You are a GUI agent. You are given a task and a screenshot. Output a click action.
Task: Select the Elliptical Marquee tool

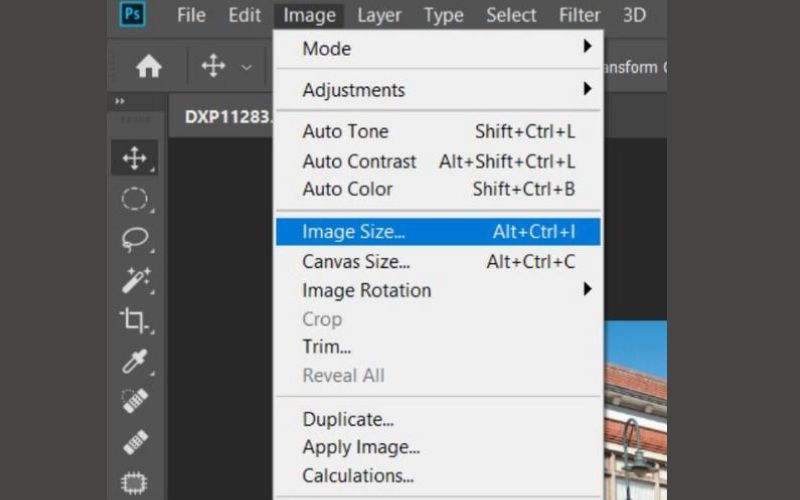(x=134, y=198)
